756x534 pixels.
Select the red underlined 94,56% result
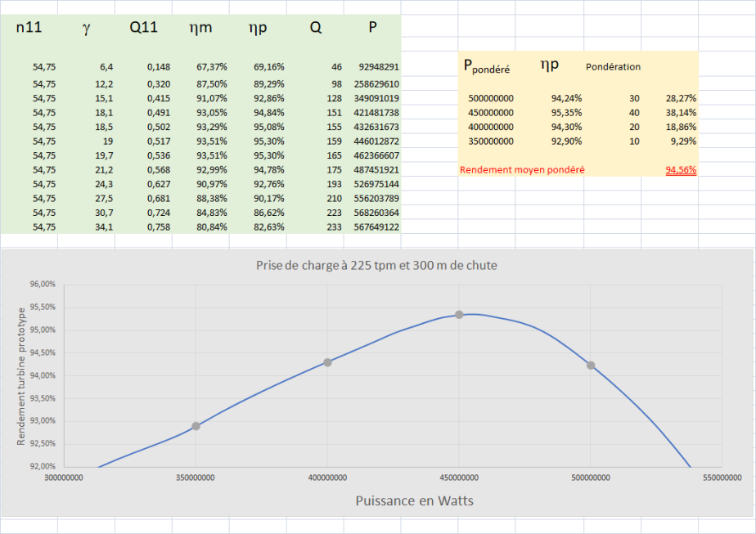pos(681,170)
